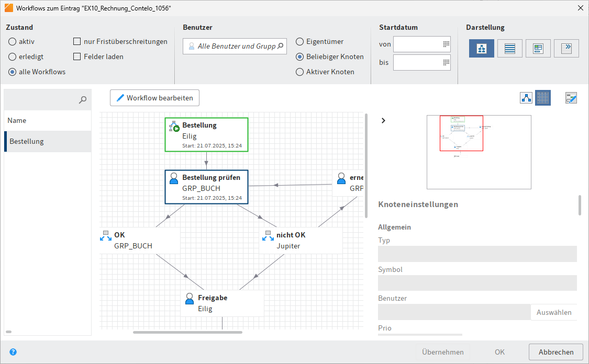Screen dimensions: 589x364
Task: Open the Benutzer selection via Auswählen
Action: [x=553, y=312]
